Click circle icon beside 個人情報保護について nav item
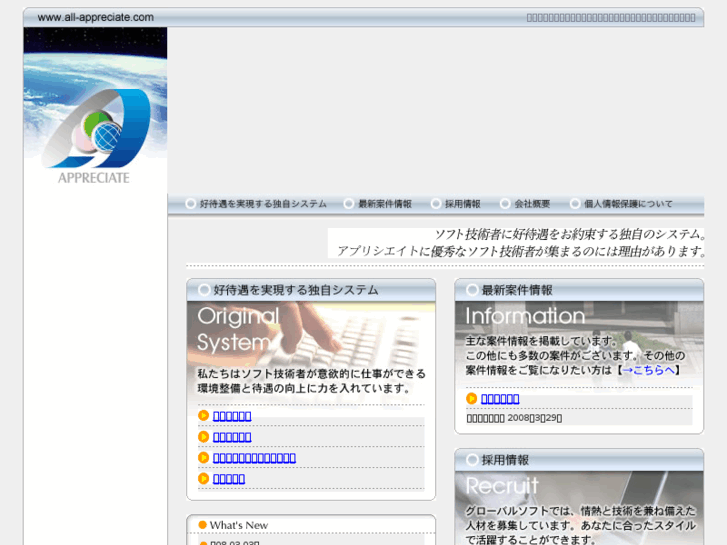The image size is (727, 545). (574, 204)
